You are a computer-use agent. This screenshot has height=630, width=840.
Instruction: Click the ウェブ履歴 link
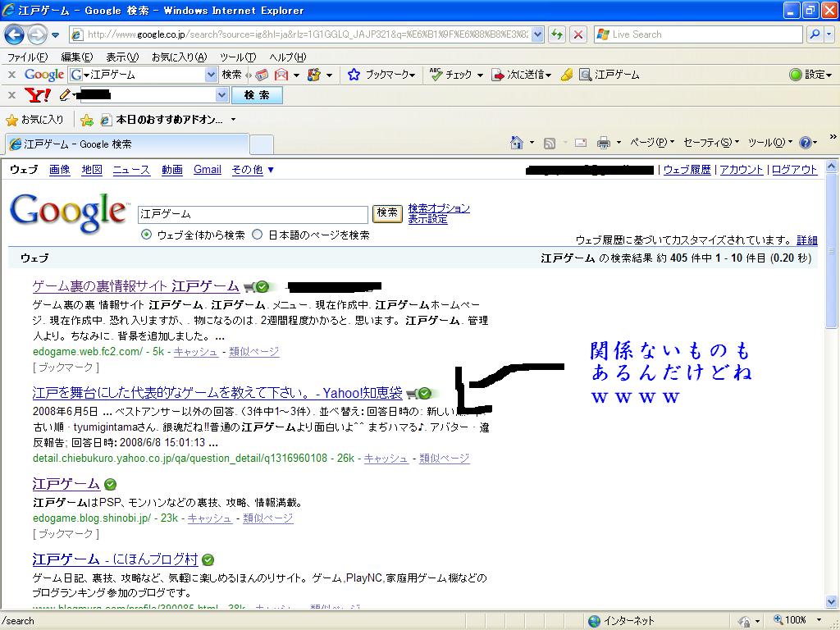[x=687, y=170]
